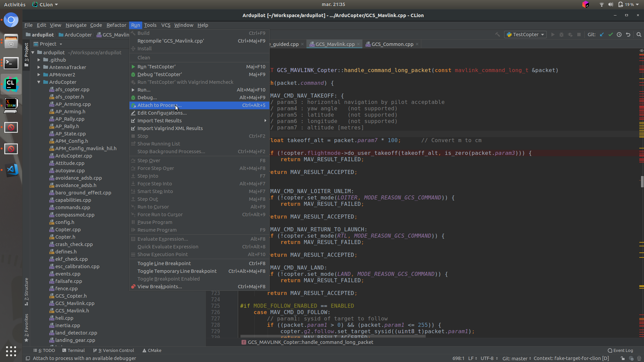Collapse the ArduCopter folder in project tree
This screenshot has width=644, height=362.
coord(39,82)
